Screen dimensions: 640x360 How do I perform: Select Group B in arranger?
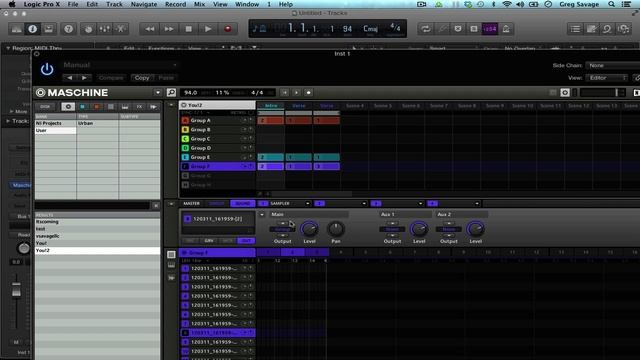pos(218,129)
